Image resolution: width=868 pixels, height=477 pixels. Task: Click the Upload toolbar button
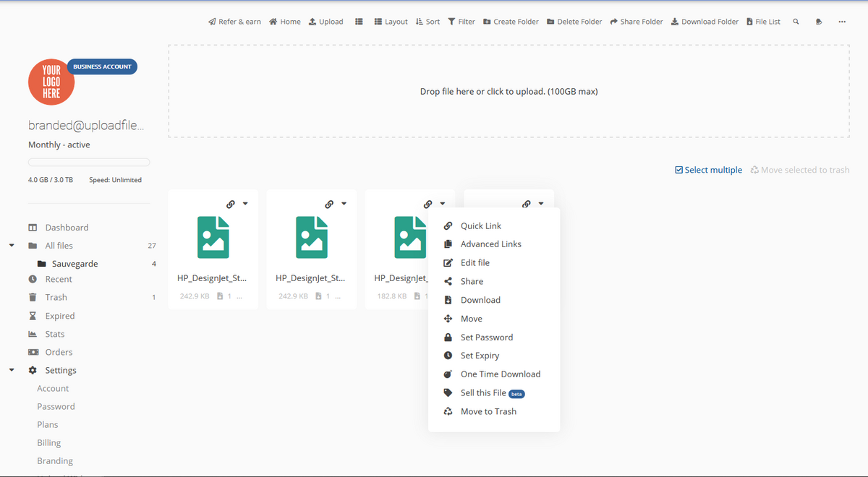click(326, 22)
